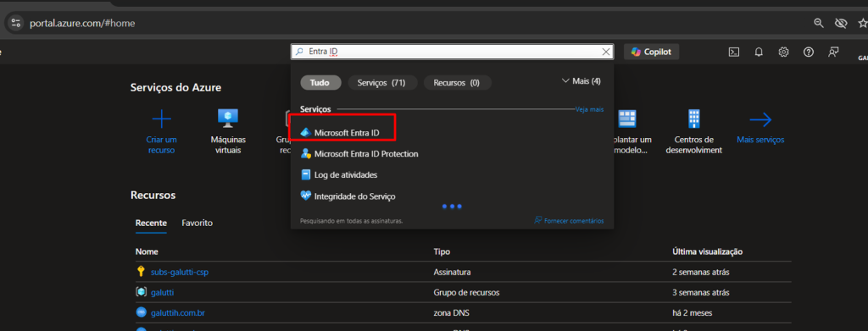This screenshot has width=868, height=331.
Task: Click the subs-galutti-csp key icon
Action: [x=141, y=272]
